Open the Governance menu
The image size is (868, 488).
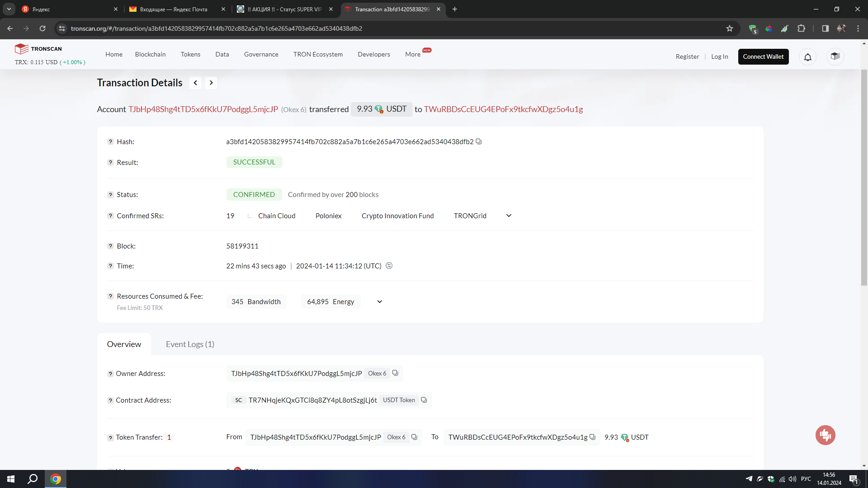coord(261,54)
